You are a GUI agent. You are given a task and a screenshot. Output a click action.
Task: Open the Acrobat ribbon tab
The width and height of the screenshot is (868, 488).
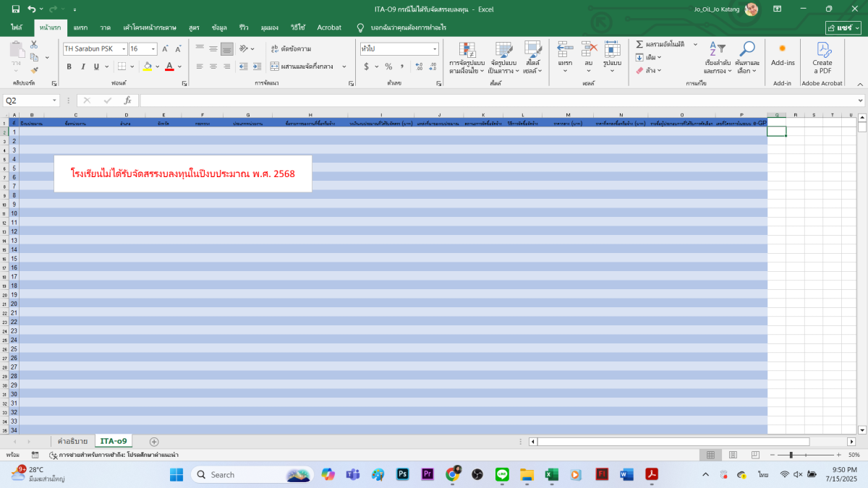pyautogui.click(x=329, y=27)
